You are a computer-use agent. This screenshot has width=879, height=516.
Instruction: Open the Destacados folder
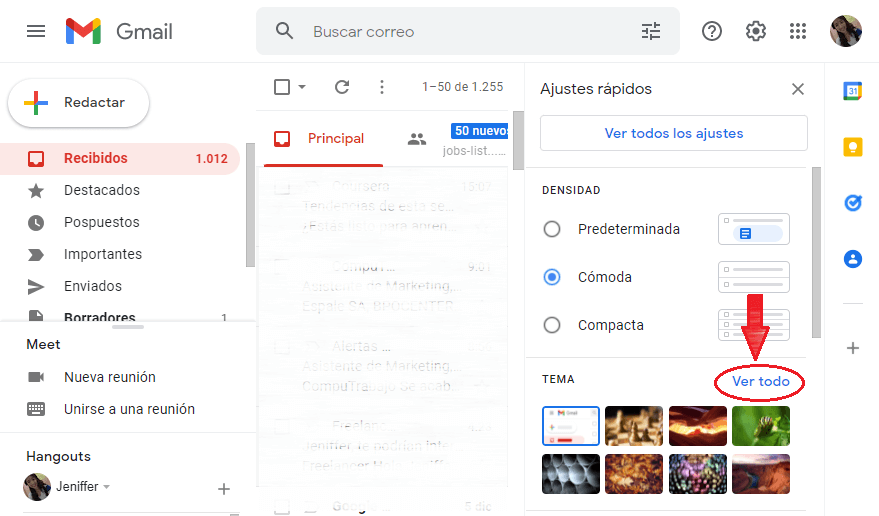[101, 190]
